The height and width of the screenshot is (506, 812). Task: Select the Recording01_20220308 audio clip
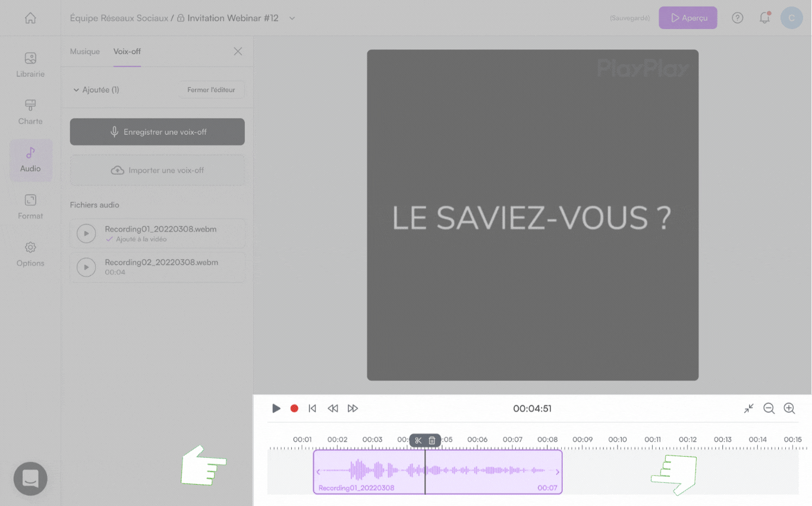click(x=438, y=472)
